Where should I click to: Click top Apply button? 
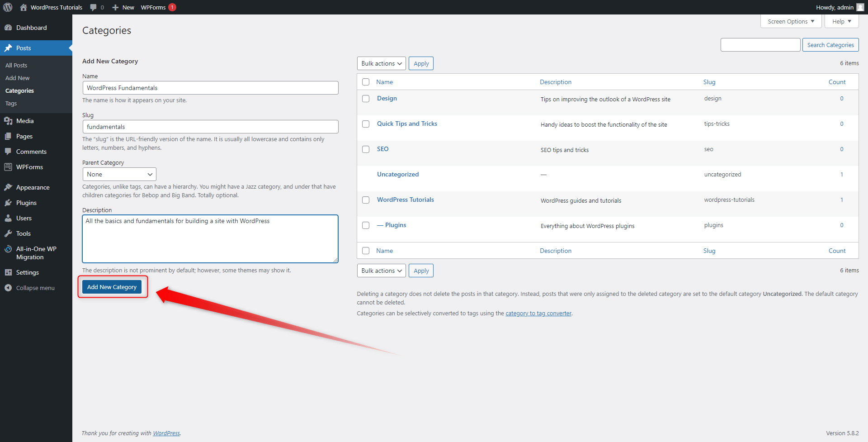pyautogui.click(x=421, y=63)
